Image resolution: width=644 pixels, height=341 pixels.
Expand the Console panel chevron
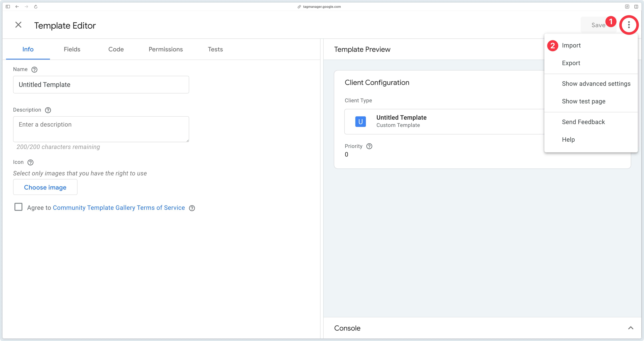click(631, 328)
